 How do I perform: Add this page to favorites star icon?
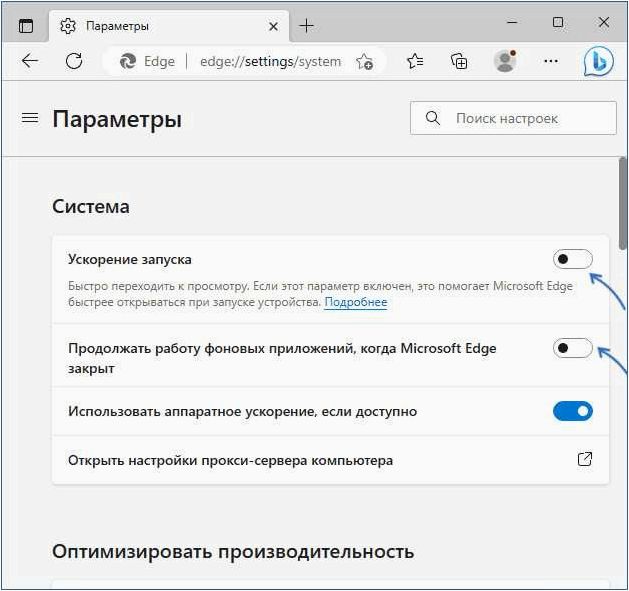364,61
